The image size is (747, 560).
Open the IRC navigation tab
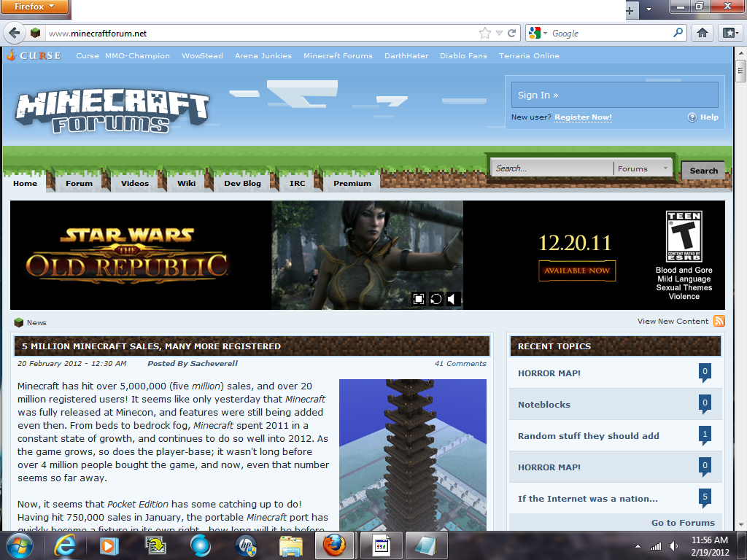click(x=298, y=183)
